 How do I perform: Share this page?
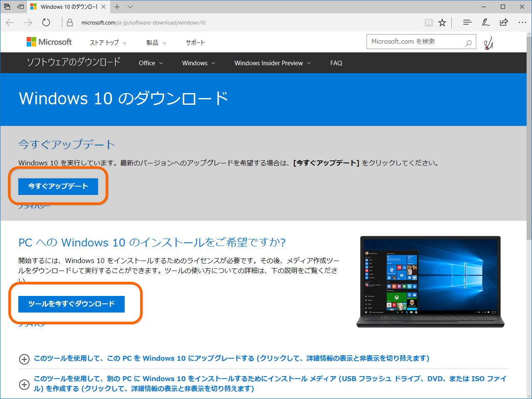504,22
